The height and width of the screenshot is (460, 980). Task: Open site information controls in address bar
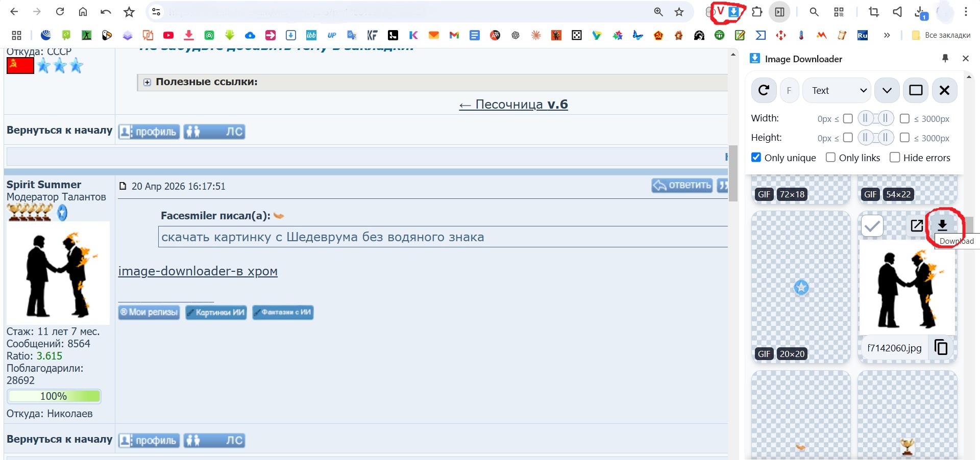[156, 12]
